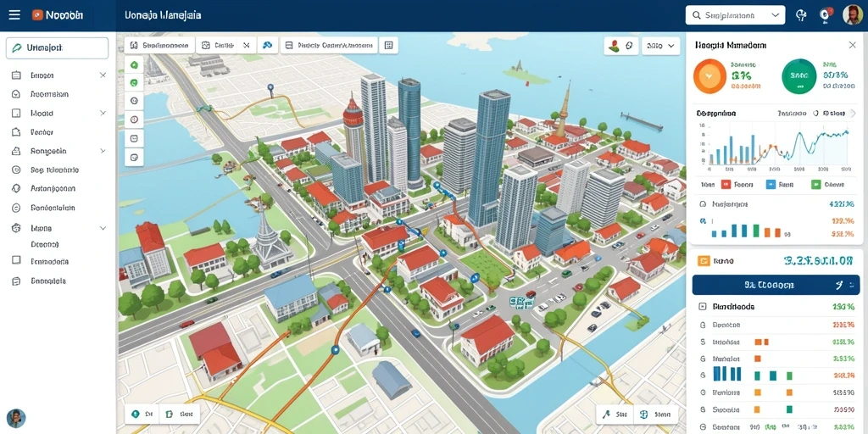This screenshot has height=434, width=868.
Task: Click the headset-style help icon beside search
Action: point(801,15)
